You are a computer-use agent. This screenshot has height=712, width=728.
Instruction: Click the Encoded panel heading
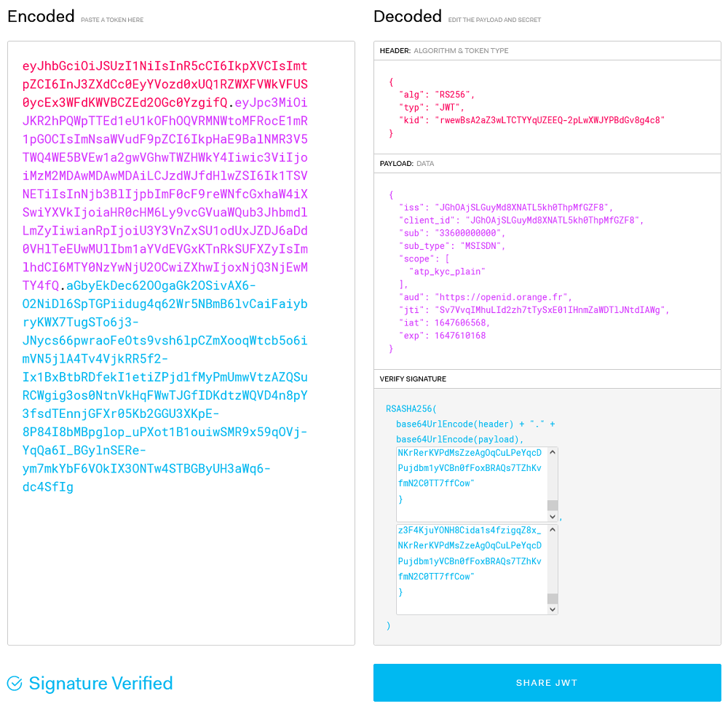(40, 15)
